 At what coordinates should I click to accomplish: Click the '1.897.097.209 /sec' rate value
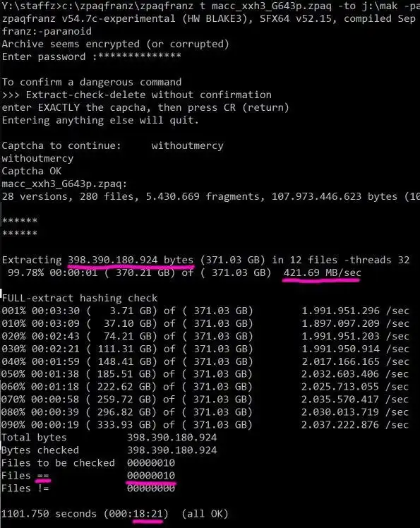click(x=355, y=323)
